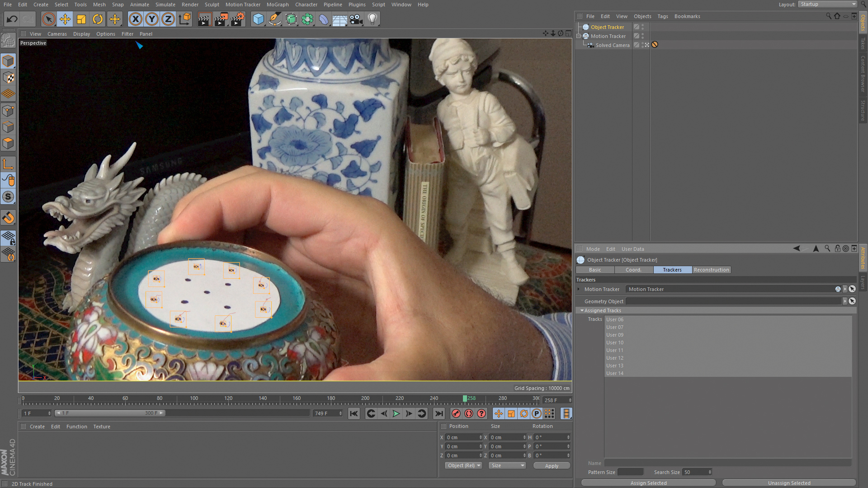
Task: Select track User 13
Action: [728, 366]
